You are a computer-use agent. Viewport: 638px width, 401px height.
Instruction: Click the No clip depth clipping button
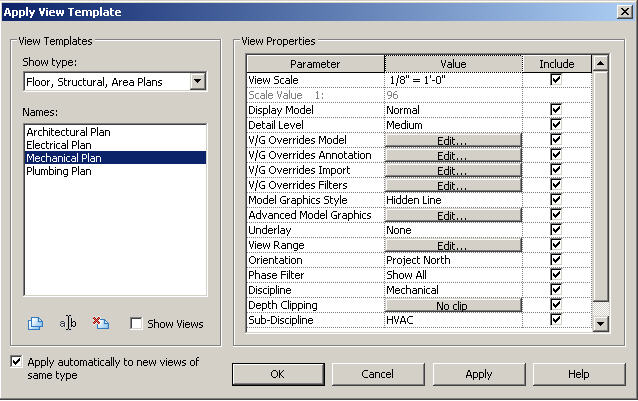pyautogui.click(x=453, y=305)
